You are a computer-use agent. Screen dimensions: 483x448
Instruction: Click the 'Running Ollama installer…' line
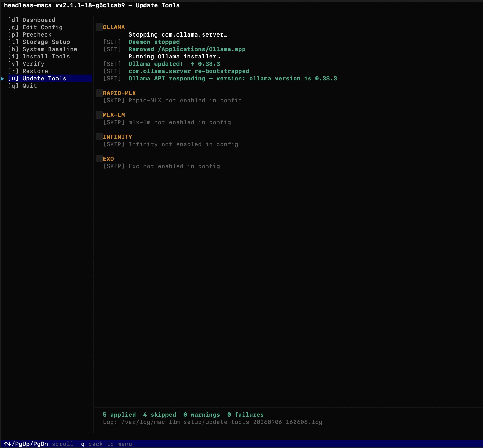coord(174,56)
